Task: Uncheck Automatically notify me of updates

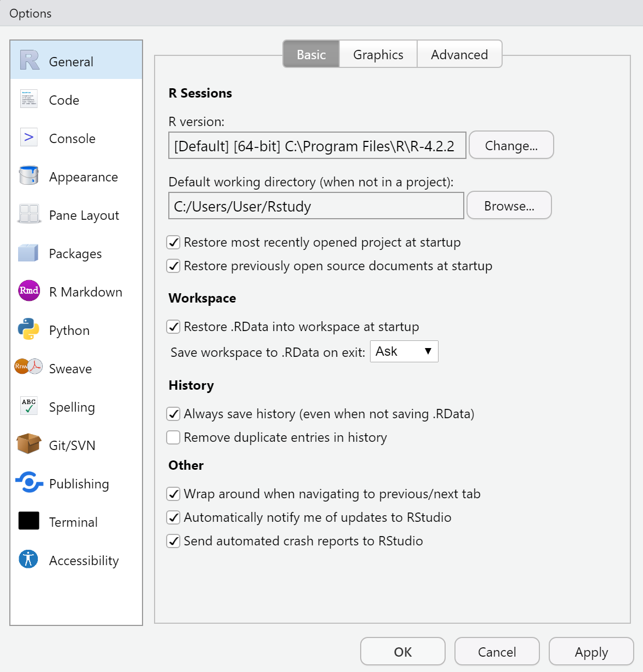Action: [173, 517]
